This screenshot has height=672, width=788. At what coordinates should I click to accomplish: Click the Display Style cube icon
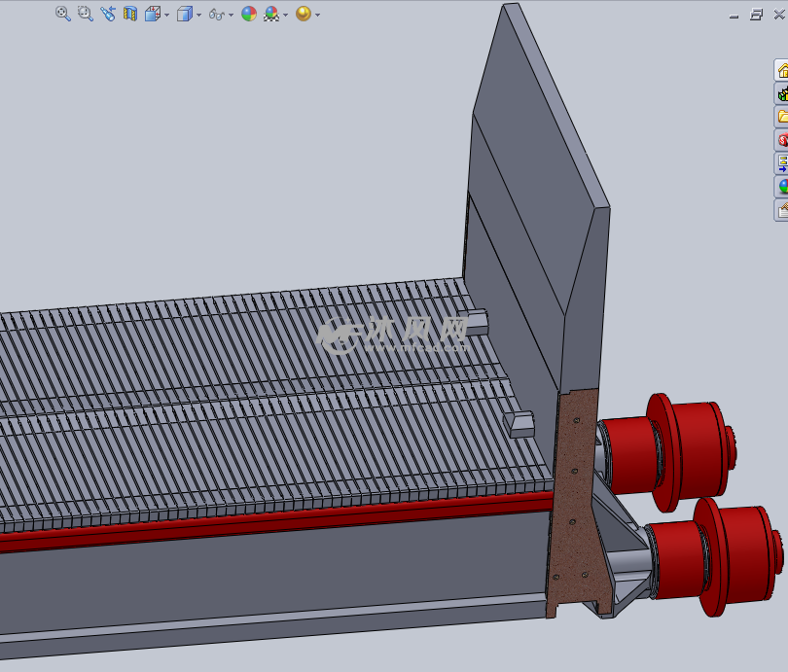pyautogui.click(x=185, y=14)
